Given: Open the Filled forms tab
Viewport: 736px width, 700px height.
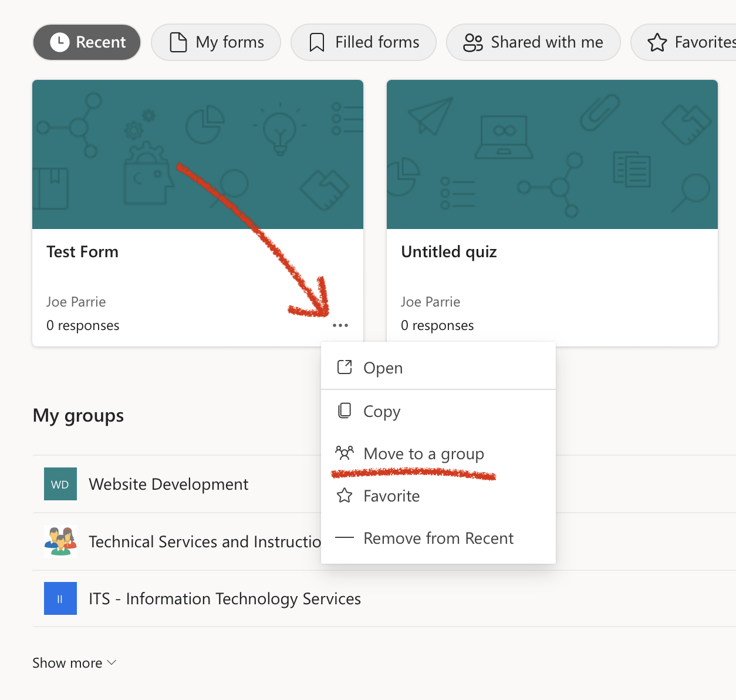Looking at the screenshot, I should coord(363,42).
